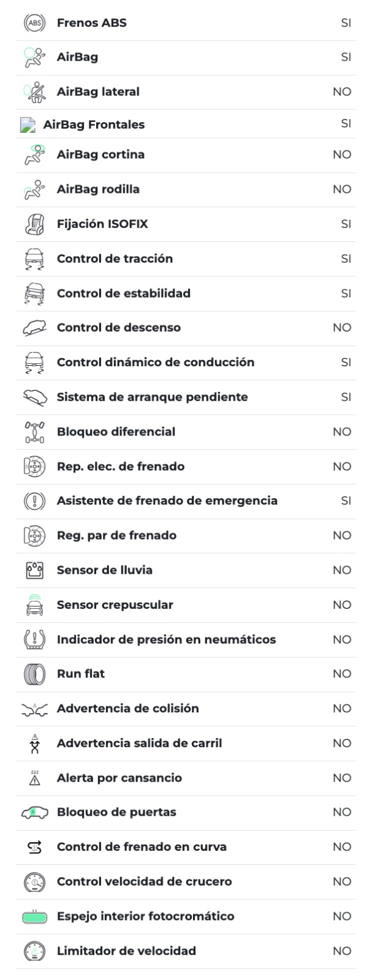The height and width of the screenshot is (980, 386).
Task: Click the Limitador de velocidad gauge icon
Action: click(x=34, y=951)
